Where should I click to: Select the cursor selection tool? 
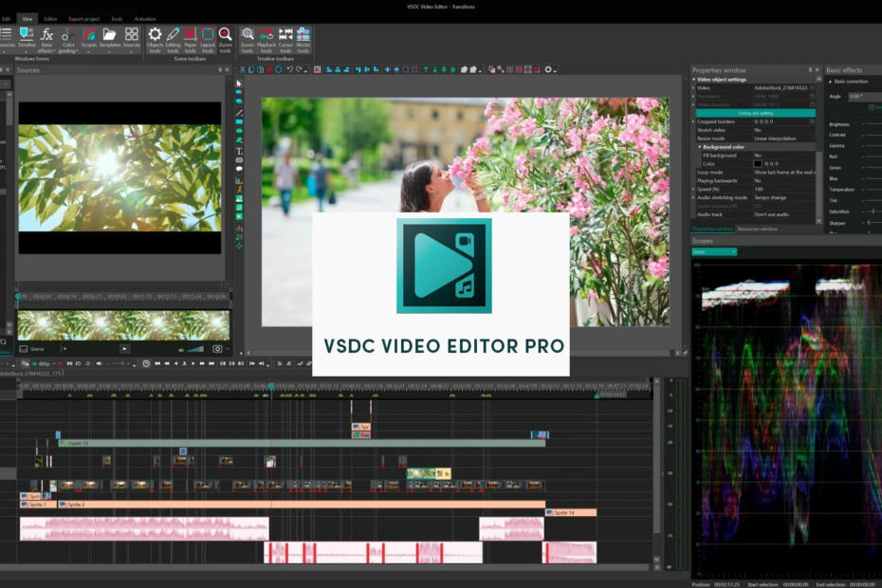pyautogui.click(x=239, y=83)
